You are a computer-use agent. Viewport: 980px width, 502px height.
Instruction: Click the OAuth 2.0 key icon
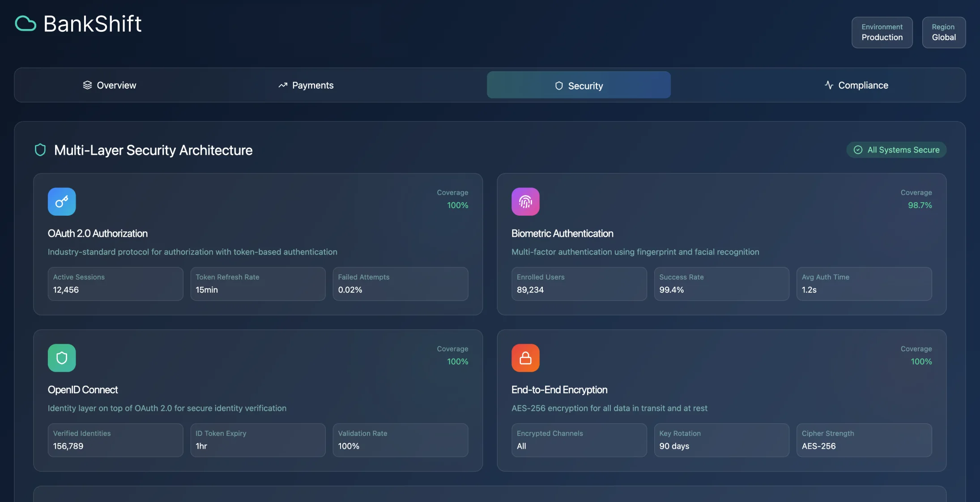pos(62,202)
